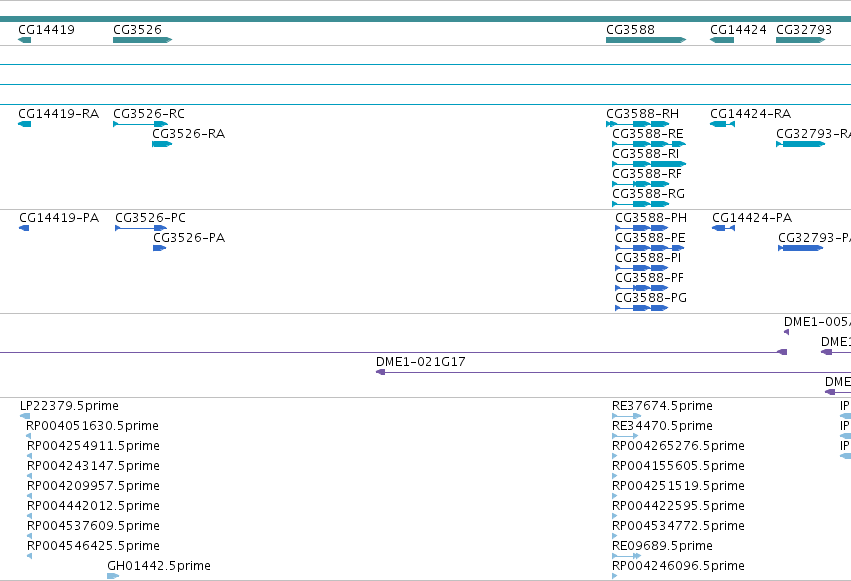This screenshot has width=851, height=581.
Task: Select the RP004422595.5prime EST
Action: pos(678,507)
